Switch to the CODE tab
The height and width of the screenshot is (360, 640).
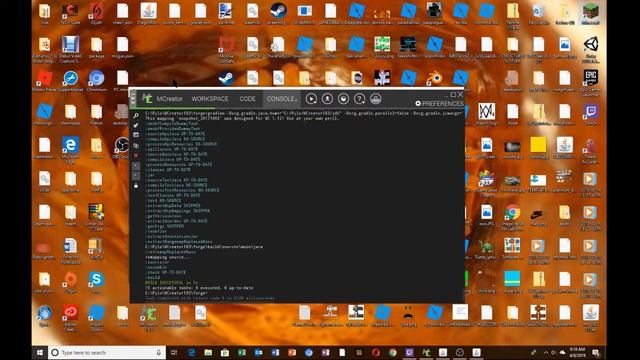point(247,99)
